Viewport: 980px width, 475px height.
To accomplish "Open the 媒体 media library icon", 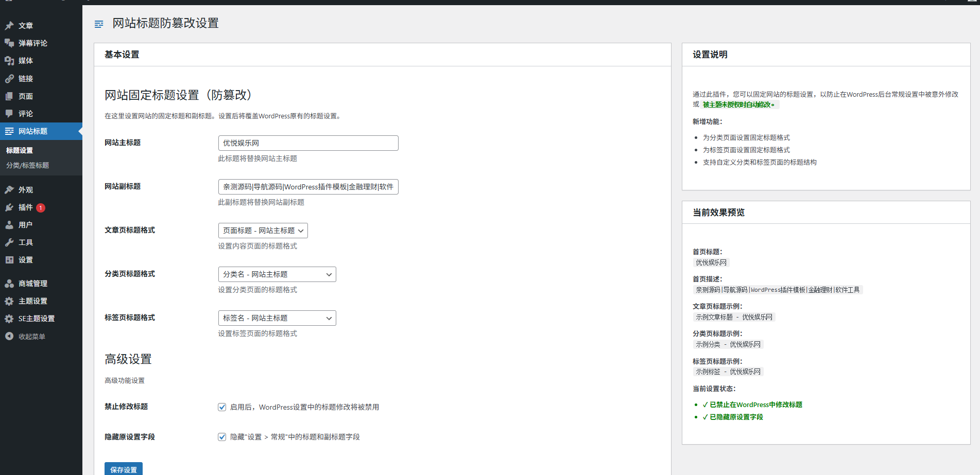I will (9, 61).
